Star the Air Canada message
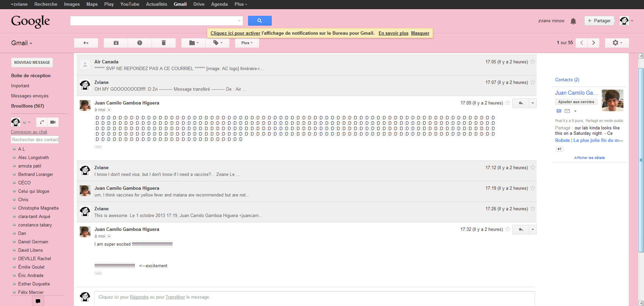 [x=533, y=62]
